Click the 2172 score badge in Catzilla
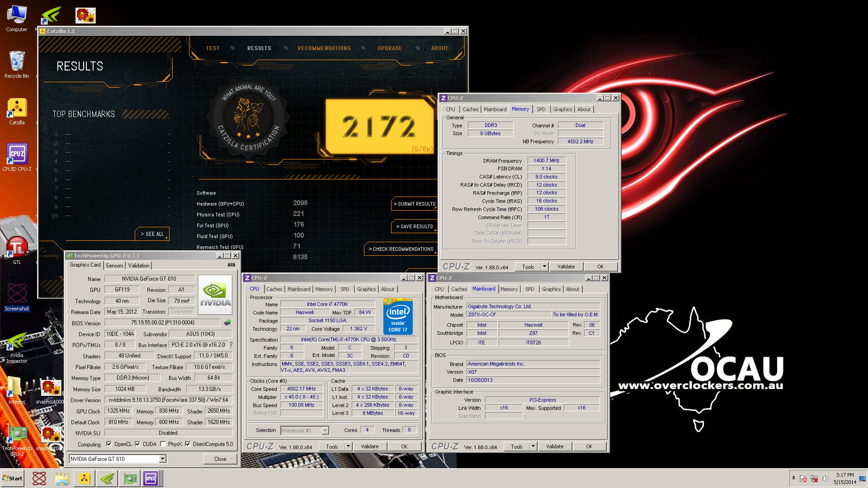 pyautogui.click(x=380, y=126)
